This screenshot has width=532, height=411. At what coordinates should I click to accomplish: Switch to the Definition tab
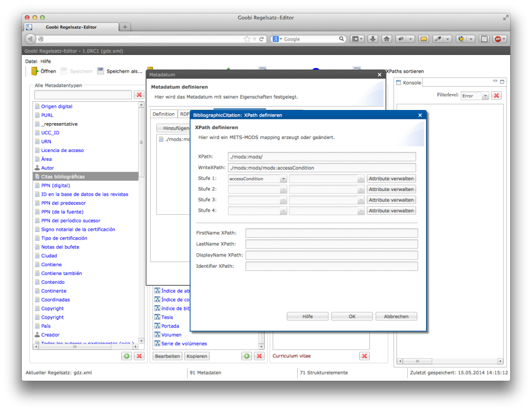point(164,114)
